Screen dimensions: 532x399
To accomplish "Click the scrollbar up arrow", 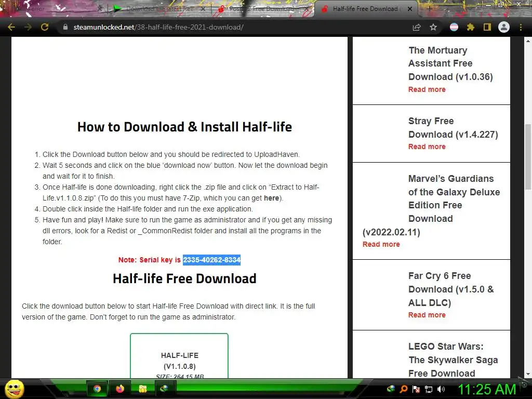I will click(x=528, y=41).
